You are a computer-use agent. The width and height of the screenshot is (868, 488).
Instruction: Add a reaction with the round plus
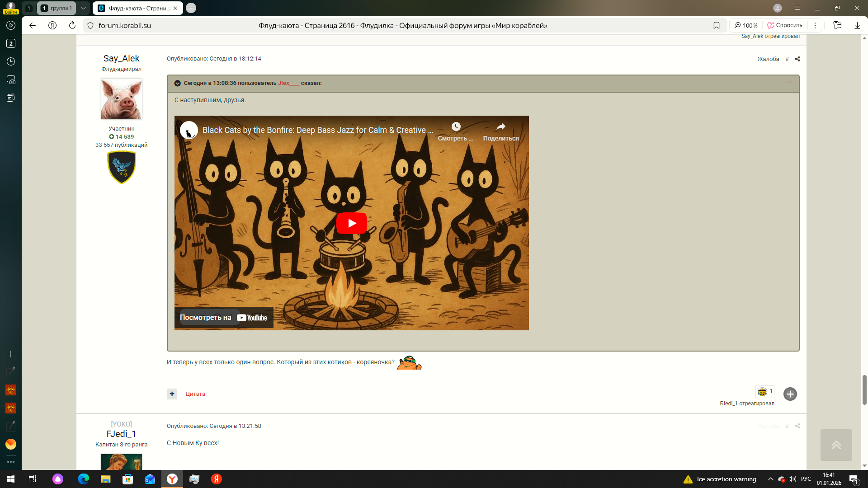click(790, 394)
